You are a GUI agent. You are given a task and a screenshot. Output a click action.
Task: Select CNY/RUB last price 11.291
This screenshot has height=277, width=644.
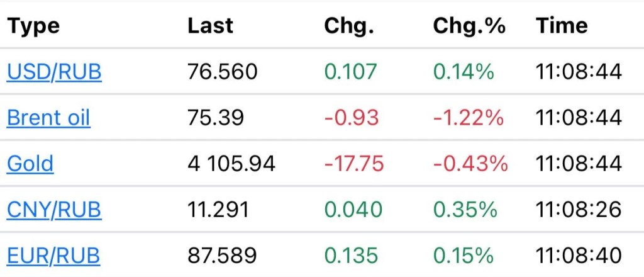tap(218, 210)
